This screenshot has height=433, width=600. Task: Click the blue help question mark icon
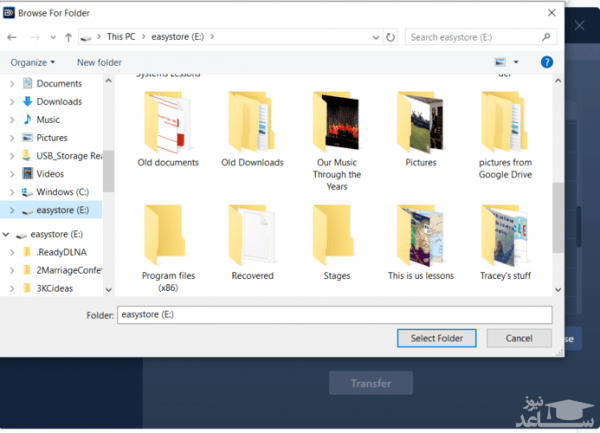tap(547, 62)
